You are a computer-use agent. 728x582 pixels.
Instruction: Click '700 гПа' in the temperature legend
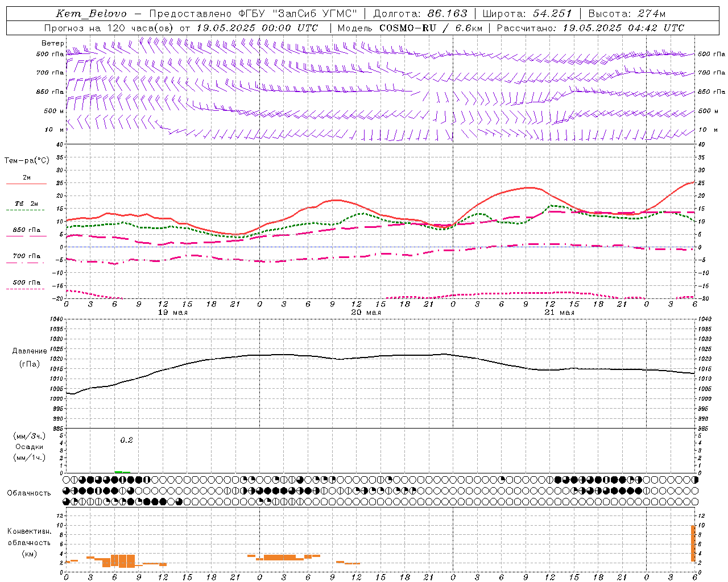coord(27,256)
